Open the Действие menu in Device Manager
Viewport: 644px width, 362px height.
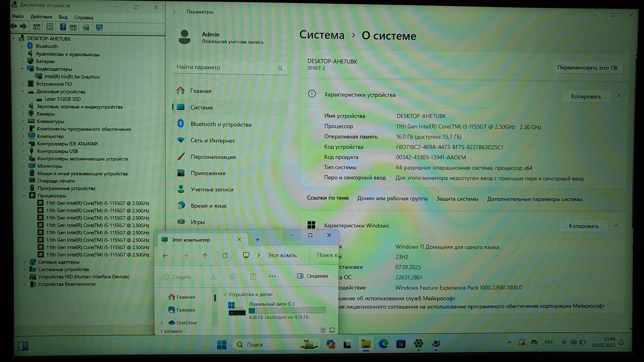tap(41, 17)
